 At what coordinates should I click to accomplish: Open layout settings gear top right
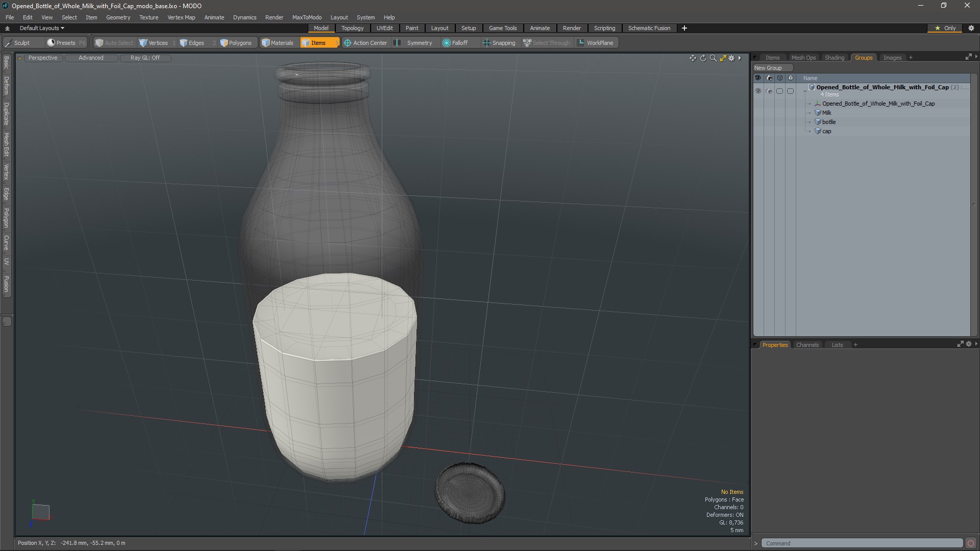971,28
